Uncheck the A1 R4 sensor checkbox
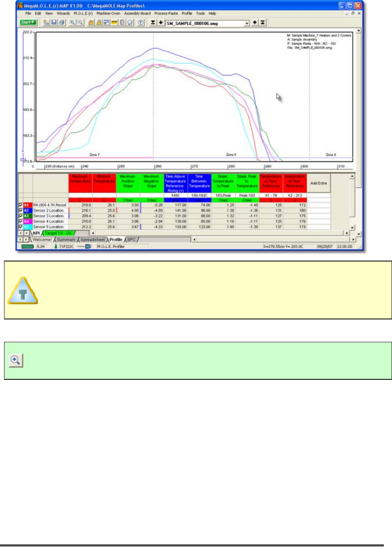 (x=20, y=205)
